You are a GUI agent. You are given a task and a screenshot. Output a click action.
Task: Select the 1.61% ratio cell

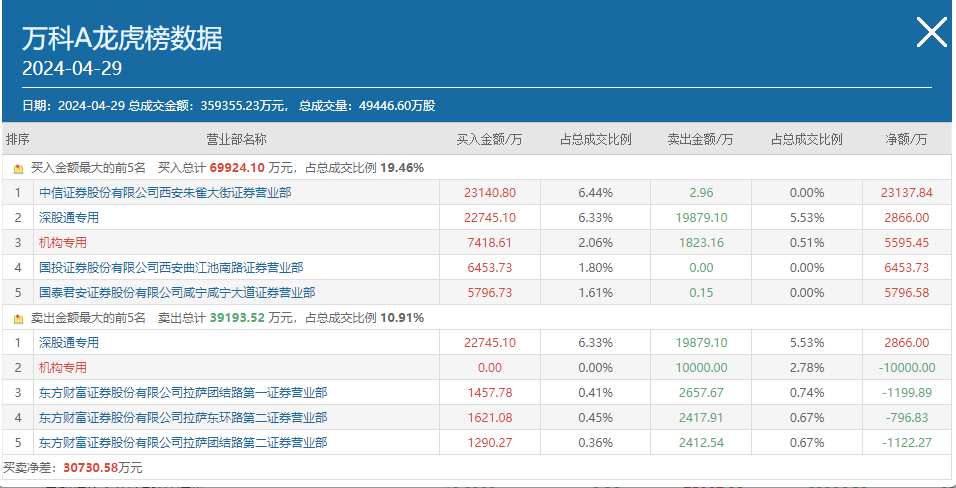(596, 293)
